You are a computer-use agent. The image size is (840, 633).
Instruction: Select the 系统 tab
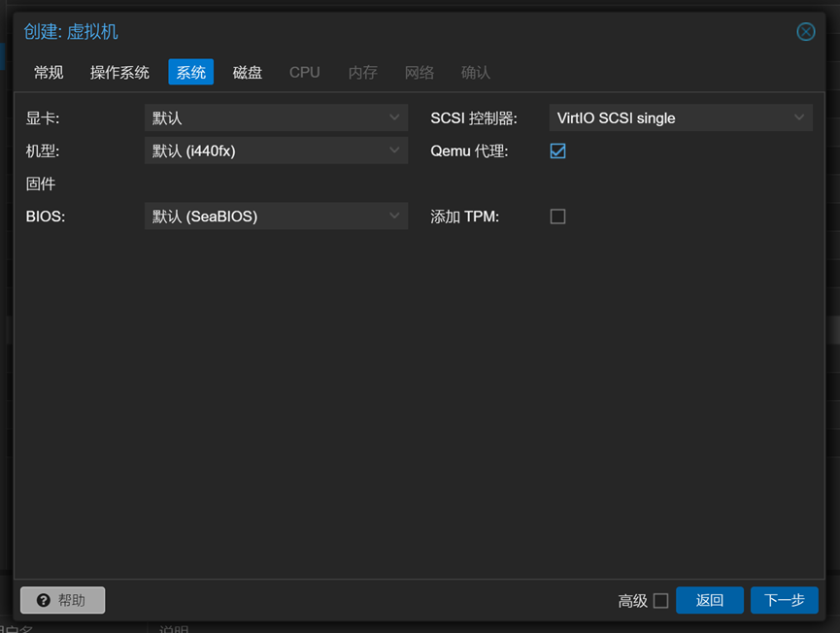tap(190, 72)
